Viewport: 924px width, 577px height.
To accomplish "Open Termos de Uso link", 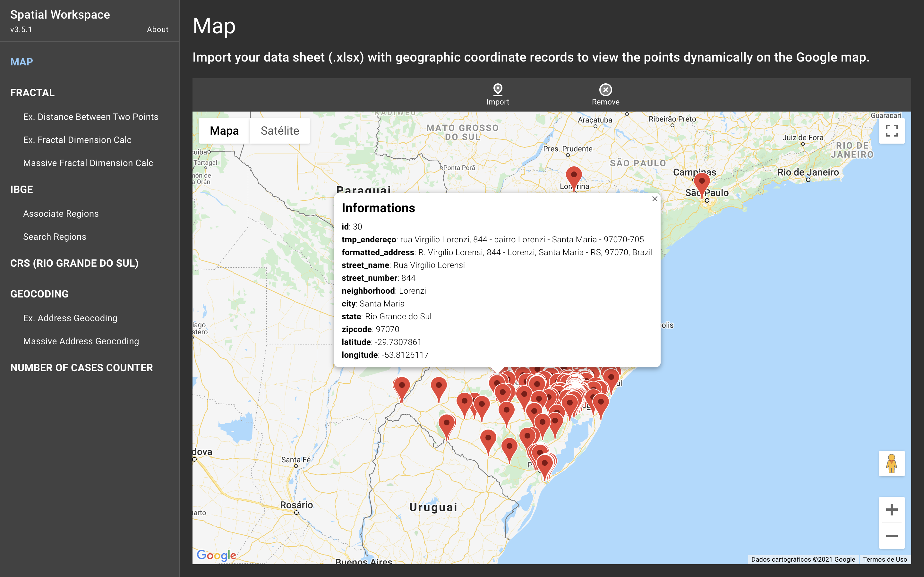I will [x=885, y=559].
